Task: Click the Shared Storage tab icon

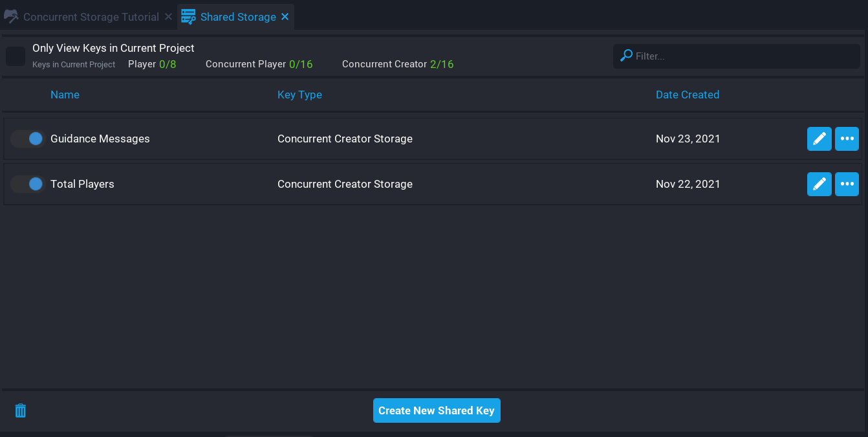Action: pos(188,17)
